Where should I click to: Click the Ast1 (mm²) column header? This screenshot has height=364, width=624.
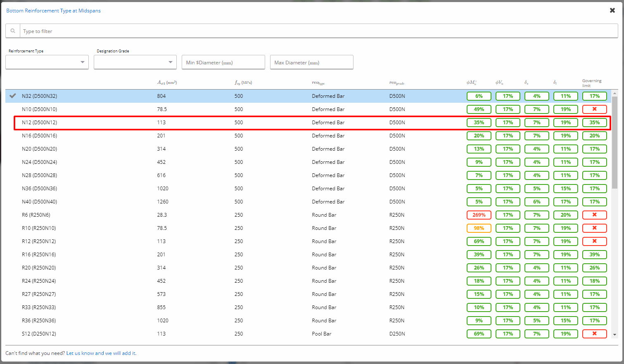coord(167,83)
